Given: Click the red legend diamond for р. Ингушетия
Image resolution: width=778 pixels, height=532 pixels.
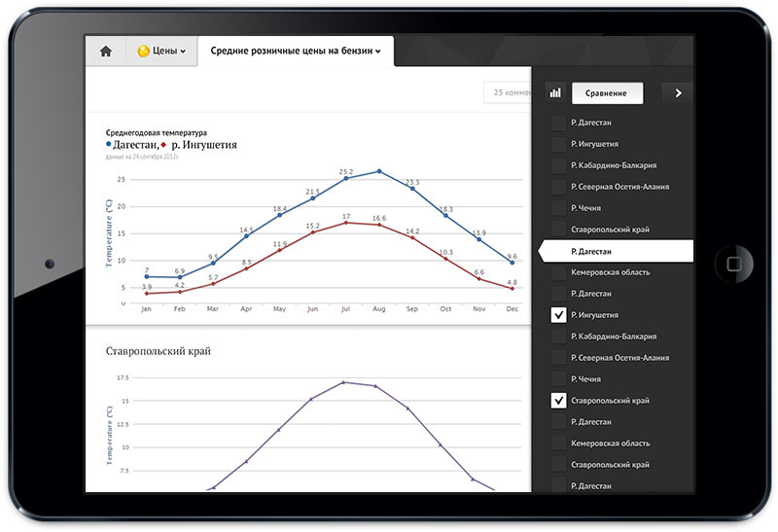Looking at the screenshot, I should pos(163,145).
